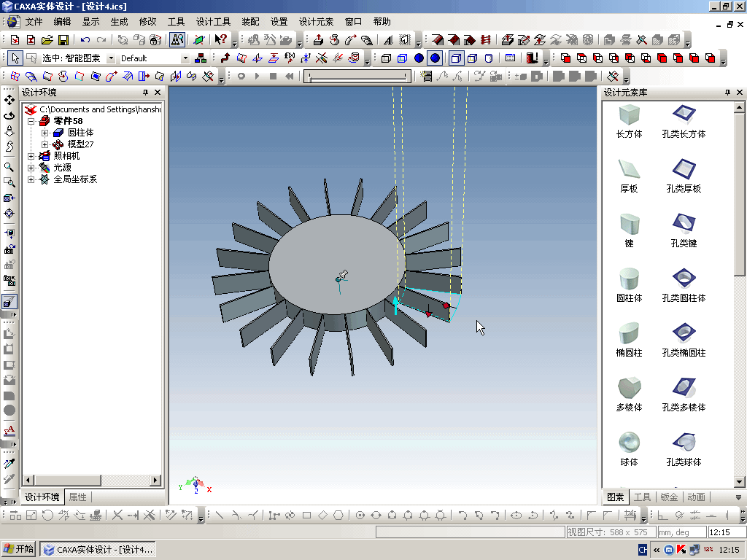Click the mm, deg units field
The height and width of the screenshot is (560, 747).
coord(681,532)
